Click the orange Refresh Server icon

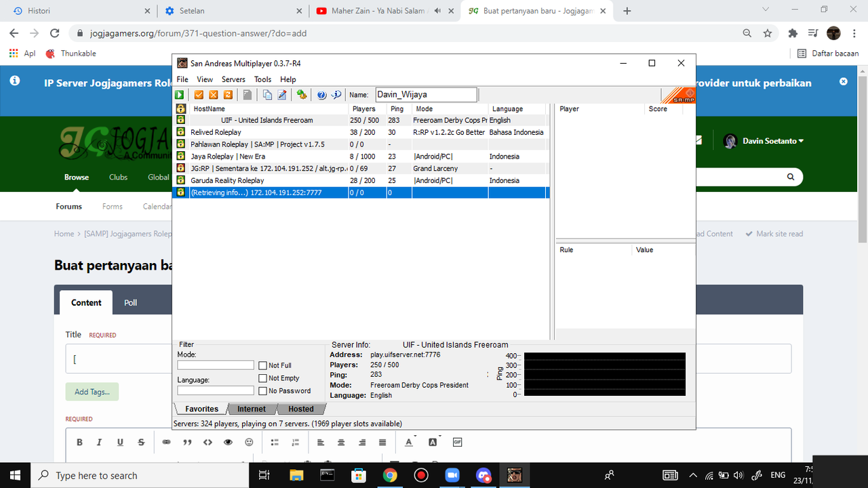point(229,95)
